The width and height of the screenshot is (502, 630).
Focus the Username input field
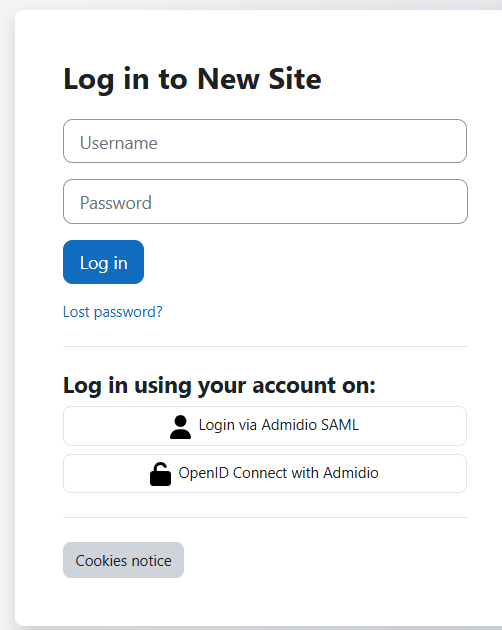(x=265, y=141)
